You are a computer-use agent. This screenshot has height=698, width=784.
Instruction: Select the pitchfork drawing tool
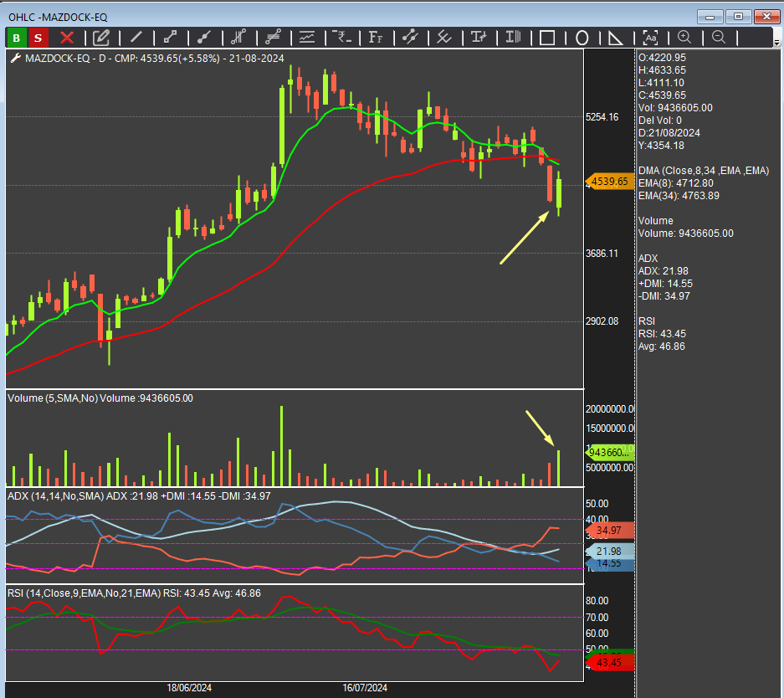(238, 38)
